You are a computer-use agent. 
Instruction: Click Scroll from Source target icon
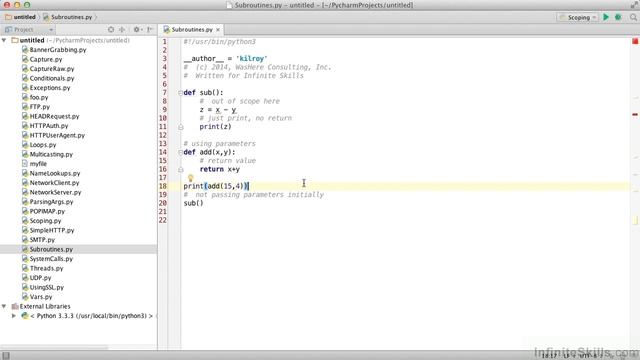[111, 29]
